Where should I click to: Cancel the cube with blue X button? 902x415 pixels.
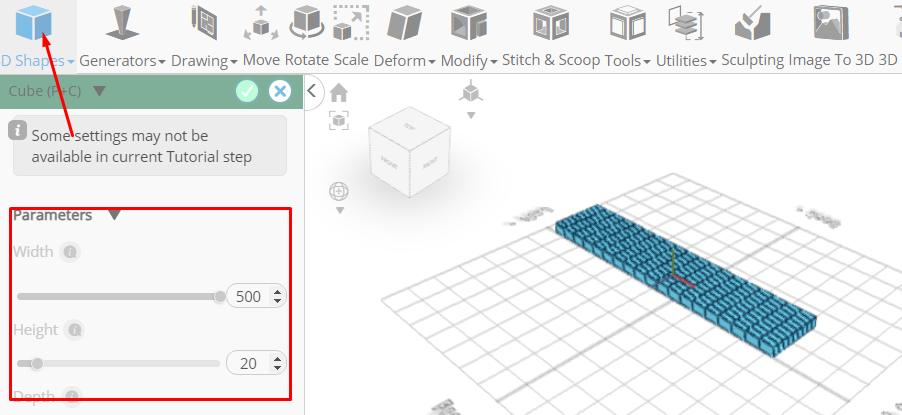click(280, 91)
